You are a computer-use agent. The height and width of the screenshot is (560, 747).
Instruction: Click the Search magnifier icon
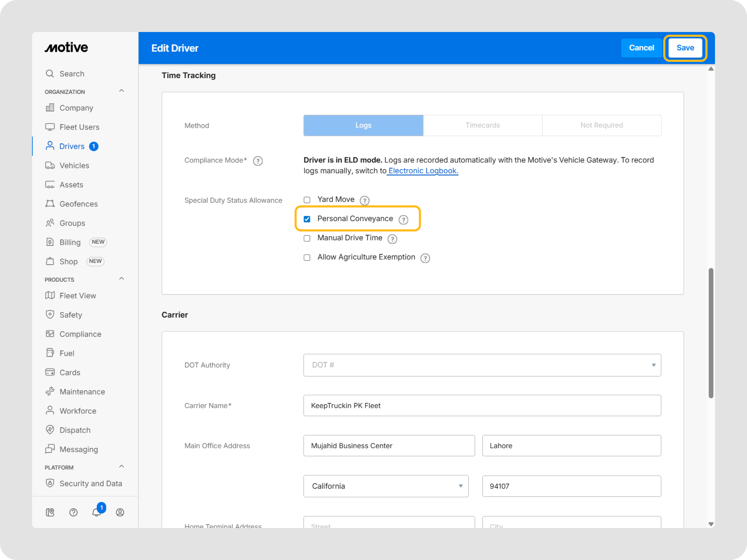coord(50,74)
